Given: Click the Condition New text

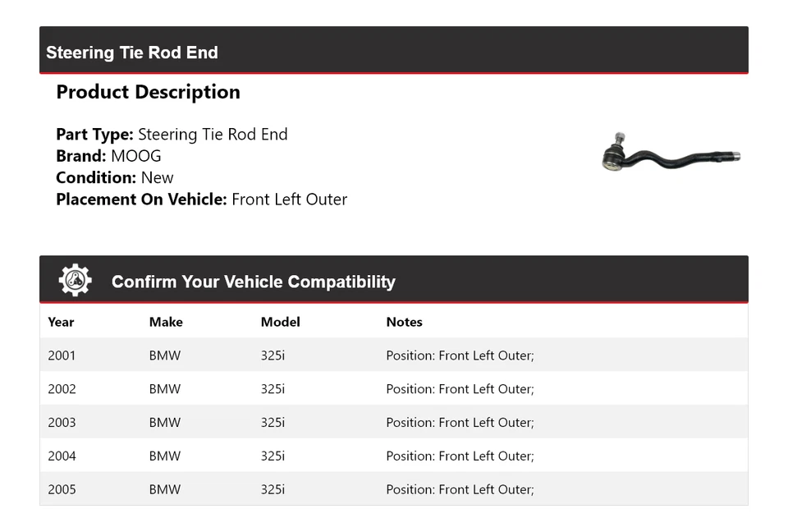Looking at the screenshot, I should [x=157, y=177].
